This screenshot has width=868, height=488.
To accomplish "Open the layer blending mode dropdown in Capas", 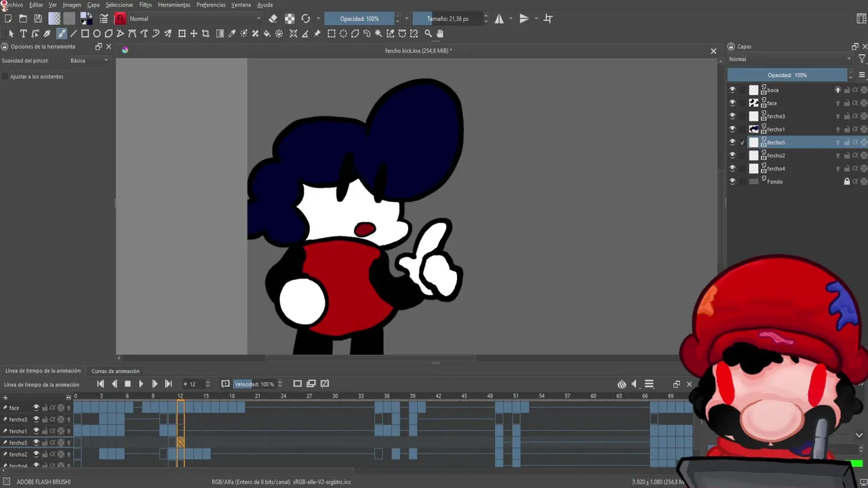I will (x=790, y=59).
